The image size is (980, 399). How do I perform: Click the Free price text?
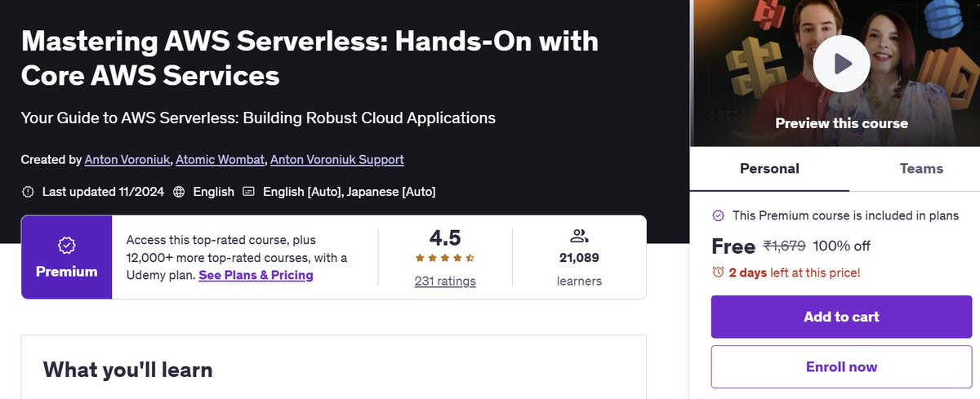click(x=733, y=246)
